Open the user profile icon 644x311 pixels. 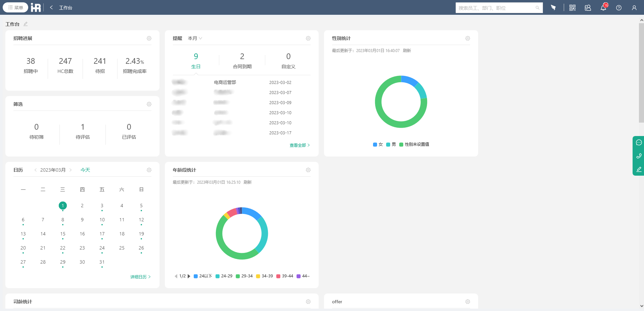(634, 8)
